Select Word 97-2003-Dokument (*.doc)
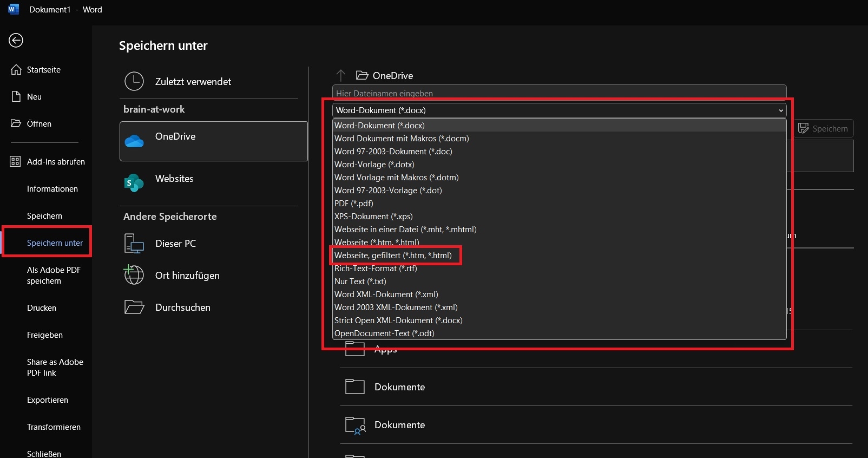This screenshot has height=458, width=868. pos(559,151)
